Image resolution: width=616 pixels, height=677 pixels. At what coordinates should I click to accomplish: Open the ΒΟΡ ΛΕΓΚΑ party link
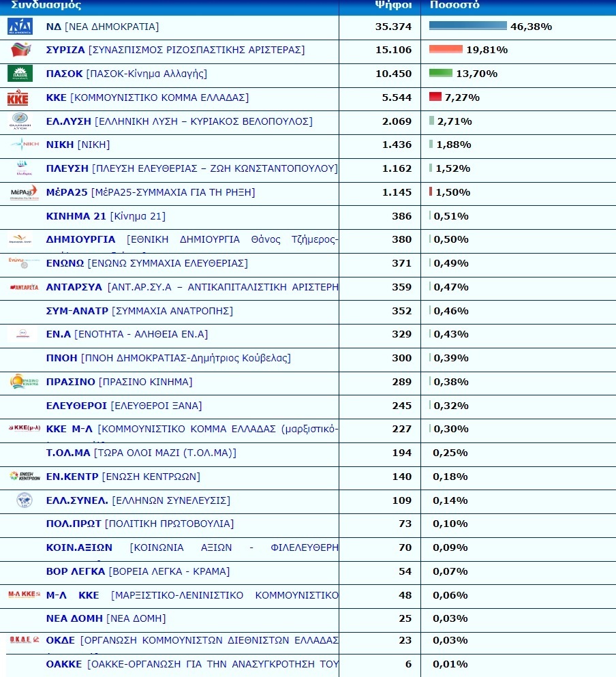[138, 571]
